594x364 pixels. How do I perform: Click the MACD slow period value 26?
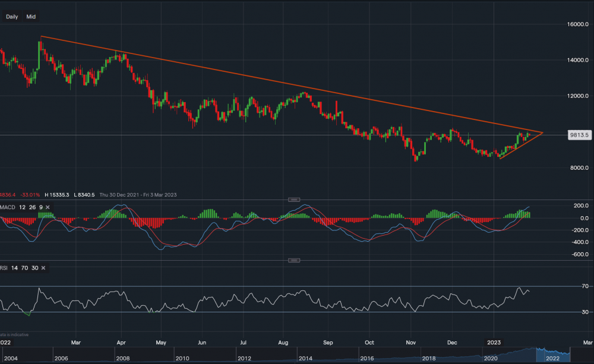tap(32, 207)
